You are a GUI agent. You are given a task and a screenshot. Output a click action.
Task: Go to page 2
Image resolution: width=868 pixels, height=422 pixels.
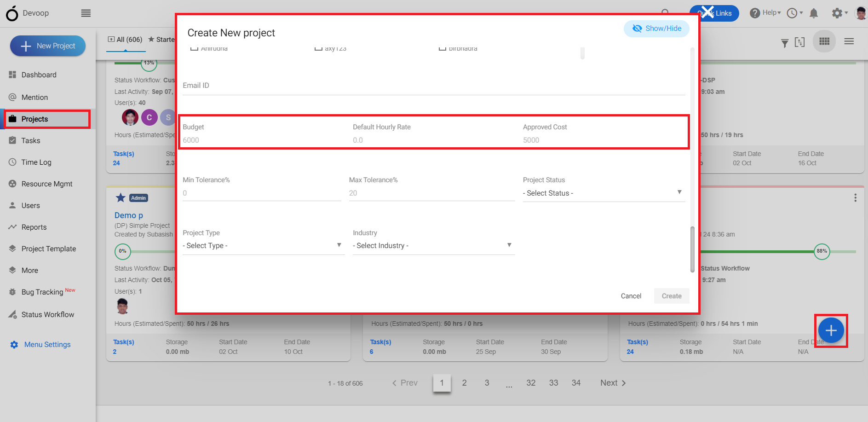click(464, 383)
